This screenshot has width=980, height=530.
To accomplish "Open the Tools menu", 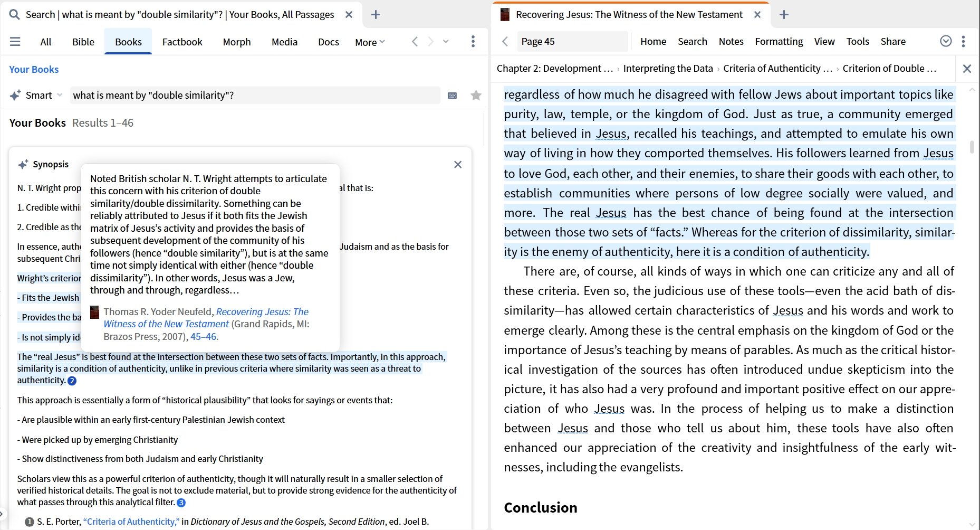I will click(x=858, y=41).
